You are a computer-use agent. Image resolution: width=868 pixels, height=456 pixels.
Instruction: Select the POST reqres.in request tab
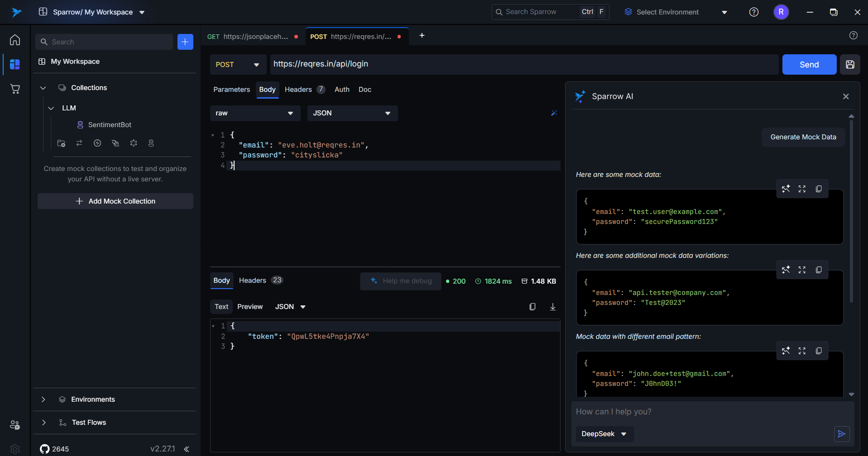coord(356,37)
